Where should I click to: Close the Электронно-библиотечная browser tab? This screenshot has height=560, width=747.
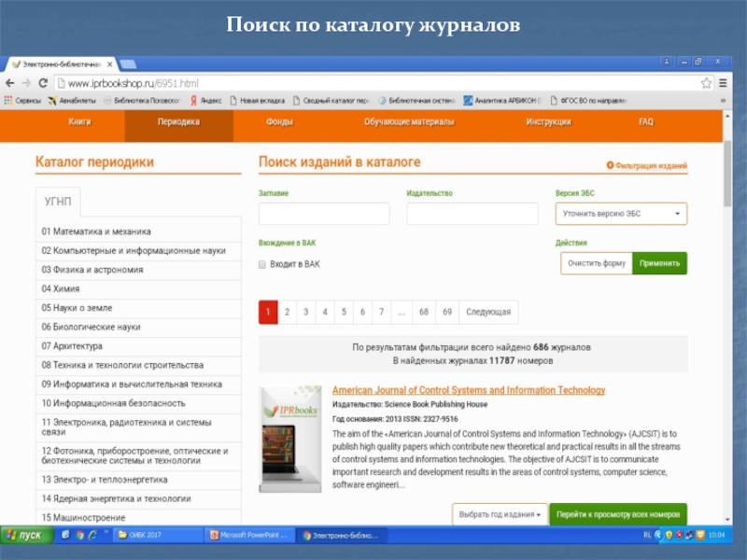coord(109,63)
